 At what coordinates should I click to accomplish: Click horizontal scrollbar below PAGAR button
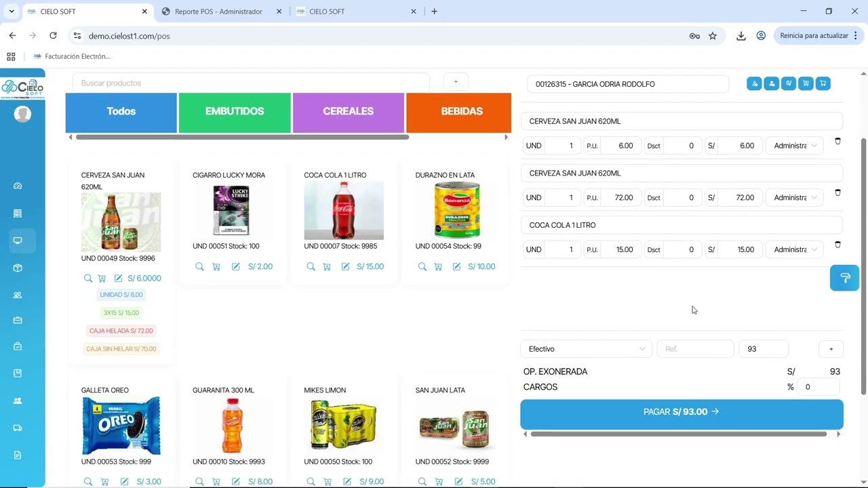point(678,434)
